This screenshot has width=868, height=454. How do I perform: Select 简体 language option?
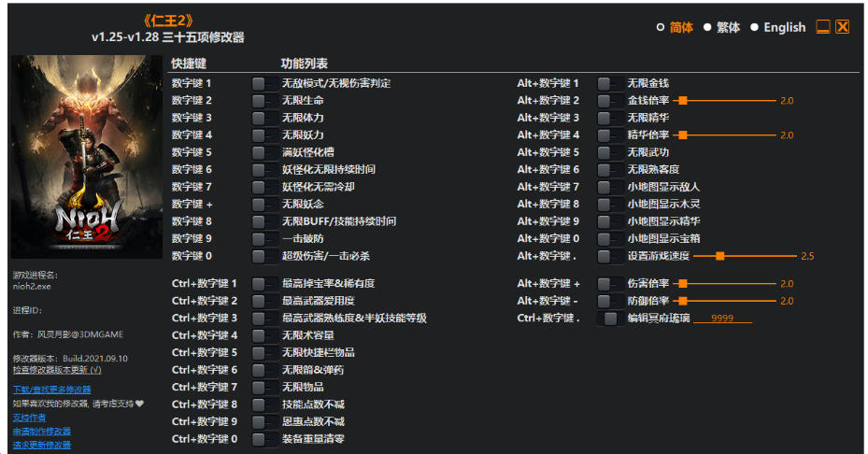point(675,27)
